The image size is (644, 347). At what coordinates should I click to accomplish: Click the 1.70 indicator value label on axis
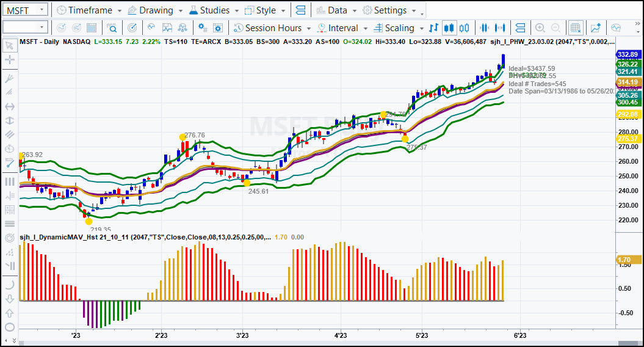pyautogui.click(x=628, y=260)
